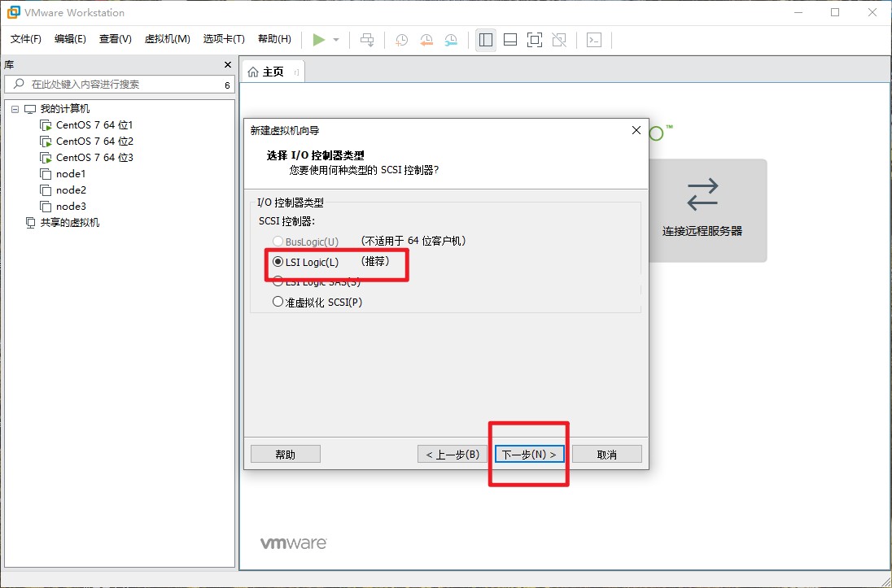Select 我的计算机 in the library tree

[65, 109]
